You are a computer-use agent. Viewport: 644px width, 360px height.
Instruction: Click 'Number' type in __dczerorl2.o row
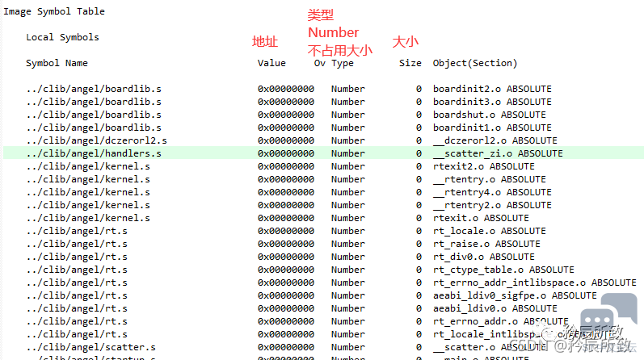[348, 140]
